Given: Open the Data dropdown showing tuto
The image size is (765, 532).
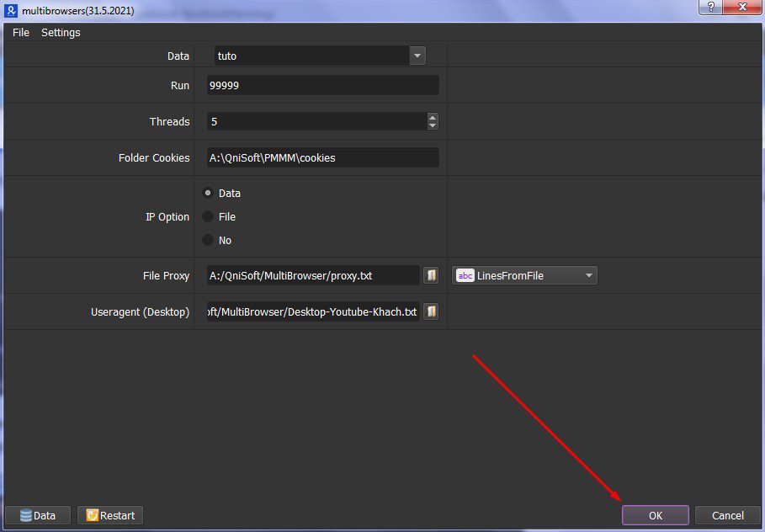Looking at the screenshot, I should [320, 56].
